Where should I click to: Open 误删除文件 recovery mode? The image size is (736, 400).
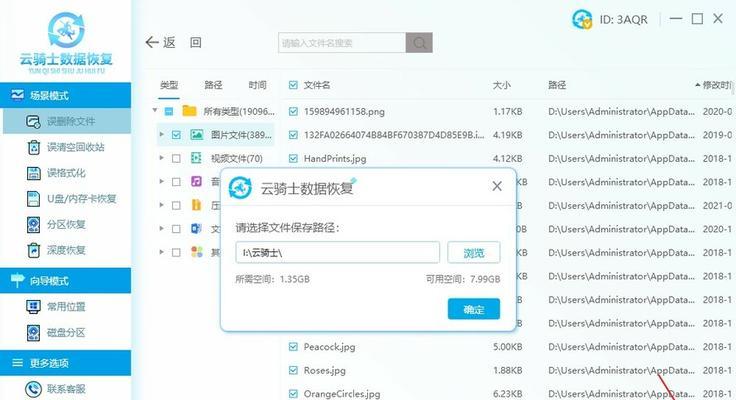(67, 121)
